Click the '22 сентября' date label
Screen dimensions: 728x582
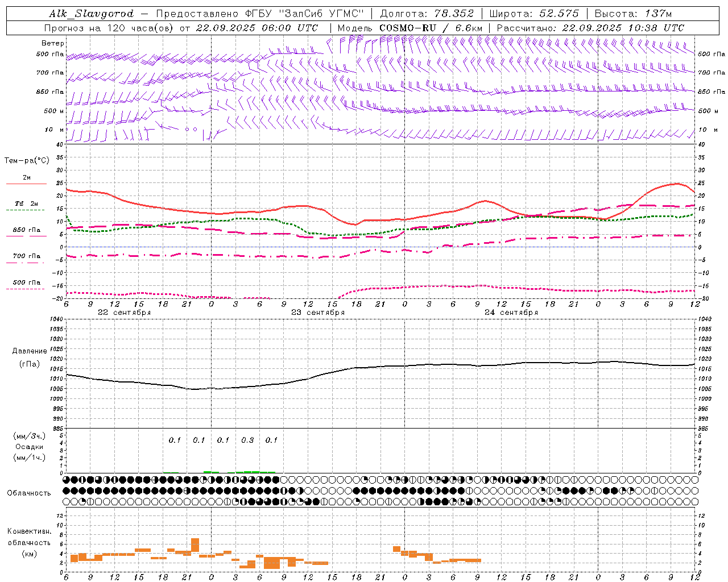tap(125, 313)
